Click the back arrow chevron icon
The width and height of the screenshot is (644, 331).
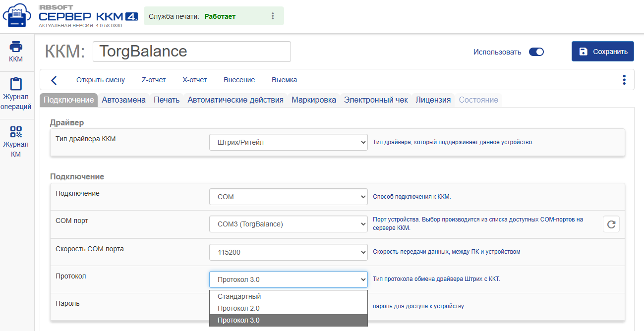click(x=54, y=80)
